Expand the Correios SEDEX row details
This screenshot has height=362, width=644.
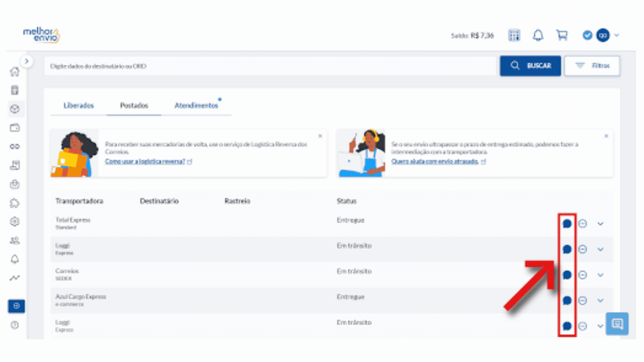(x=600, y=275)
